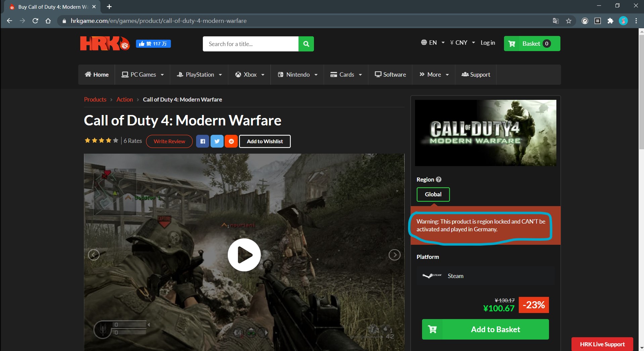
Task: Open the Software navigation item
Action: click(390, 75)
